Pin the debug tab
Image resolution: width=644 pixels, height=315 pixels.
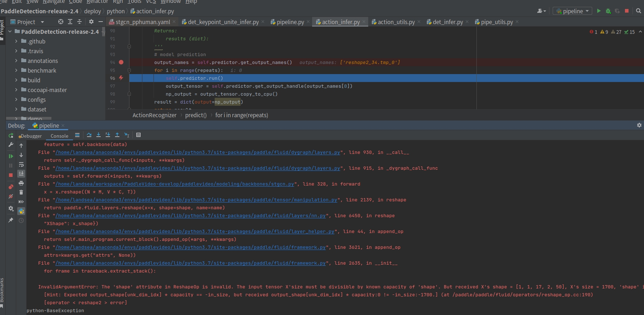(x=11, y=220)
